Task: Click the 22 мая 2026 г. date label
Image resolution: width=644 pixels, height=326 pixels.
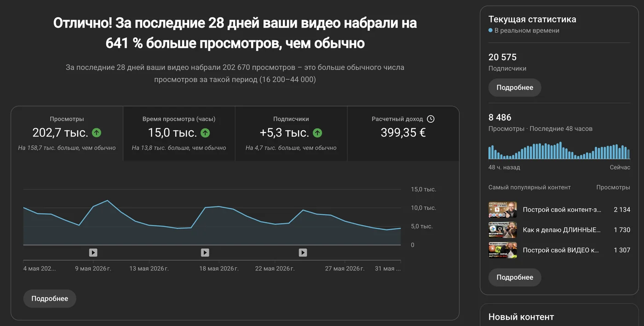Action: coord(275,269)
